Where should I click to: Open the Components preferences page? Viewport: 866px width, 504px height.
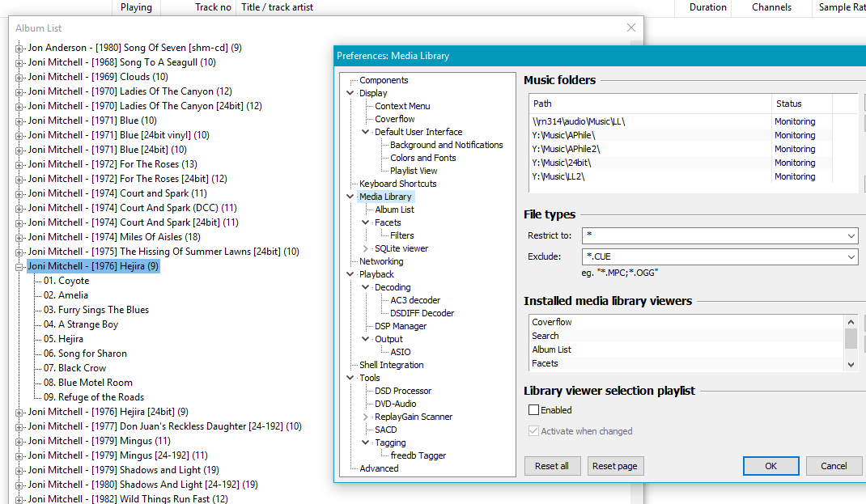(384, 80)
